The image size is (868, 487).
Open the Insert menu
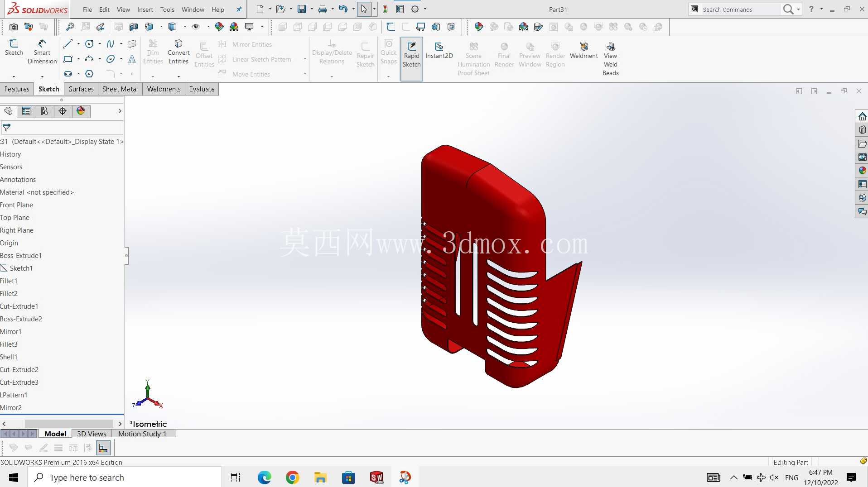point(145,10)
